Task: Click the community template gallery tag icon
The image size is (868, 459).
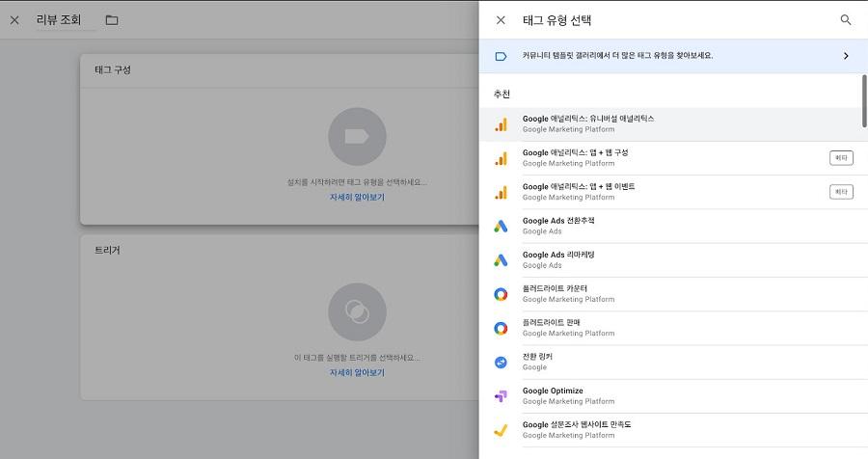Action: [x=501, y=56]
